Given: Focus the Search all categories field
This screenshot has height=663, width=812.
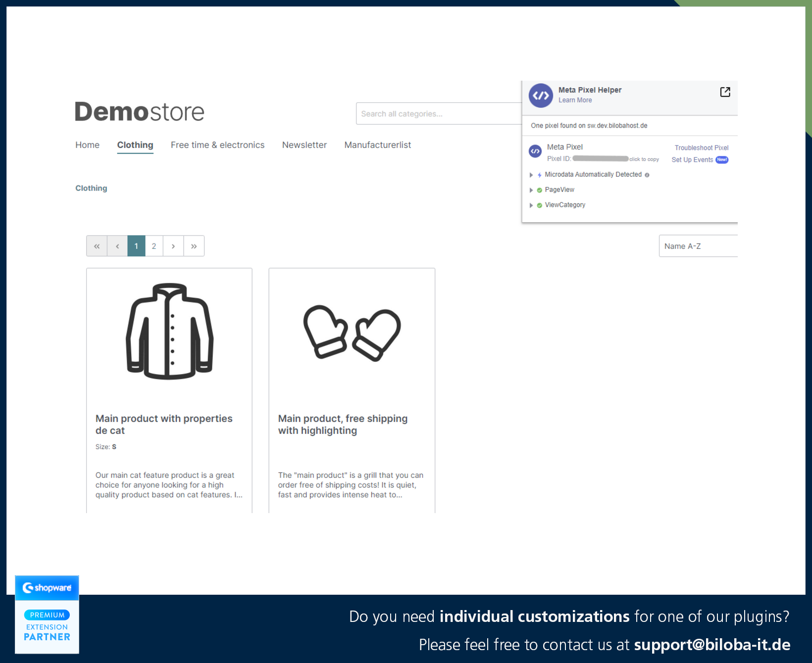Looking at the screenshot, I should click(439, 114).
